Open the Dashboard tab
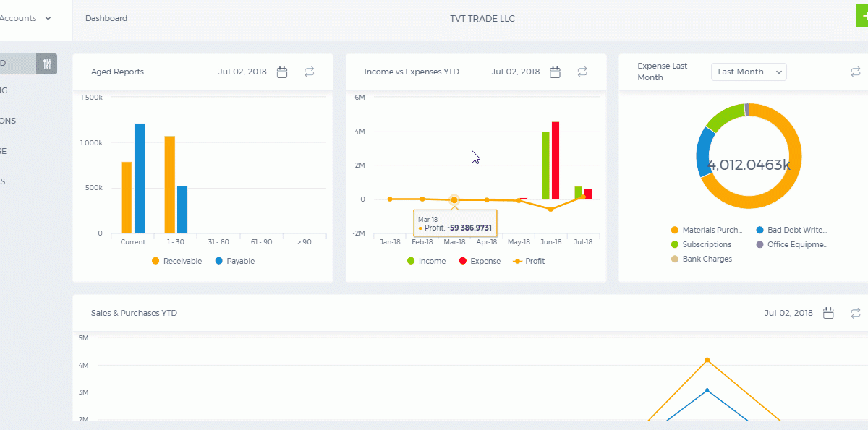Image resolution: width=868 pixels, height=430 pixels. 106,18
